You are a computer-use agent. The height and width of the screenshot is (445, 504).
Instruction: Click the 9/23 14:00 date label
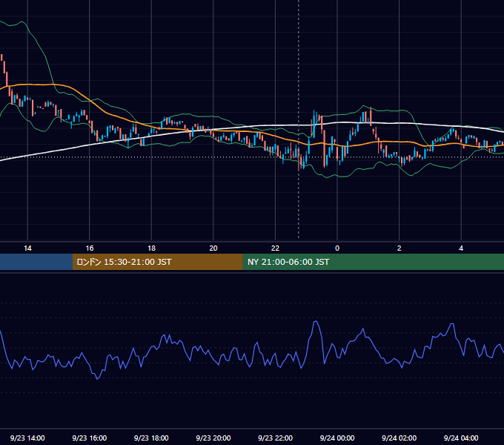(x=27, y=438)
